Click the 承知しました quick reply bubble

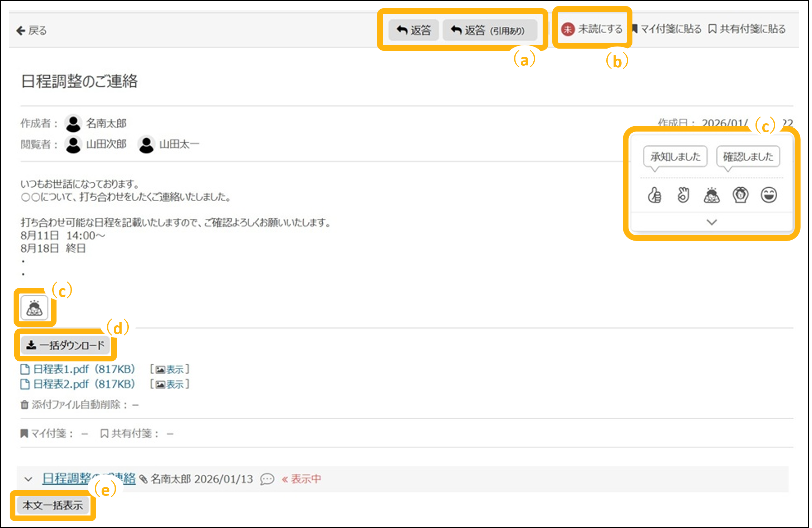[x=675, y=157]
